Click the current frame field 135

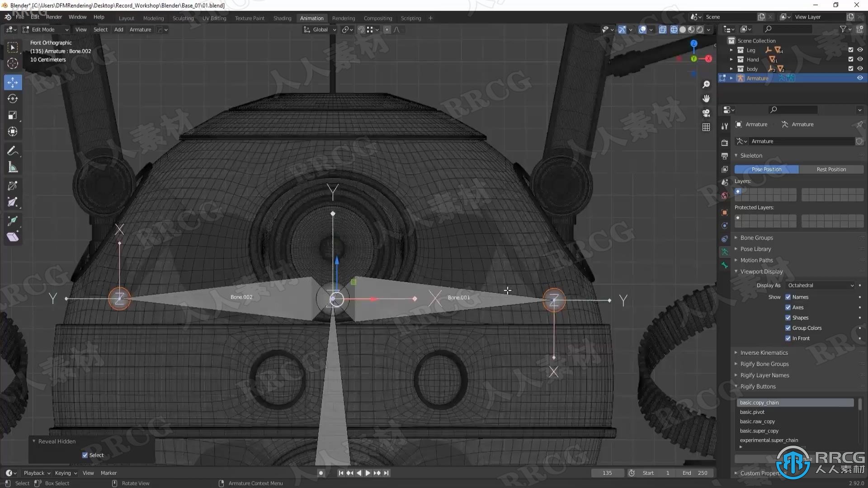[x=607, y=473]
